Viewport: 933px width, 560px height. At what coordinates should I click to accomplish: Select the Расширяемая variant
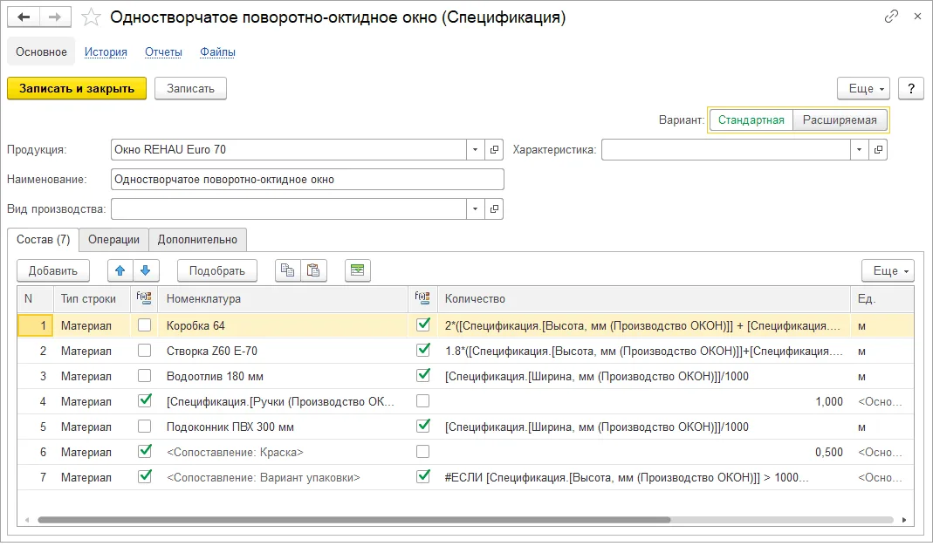pos(840,120)
